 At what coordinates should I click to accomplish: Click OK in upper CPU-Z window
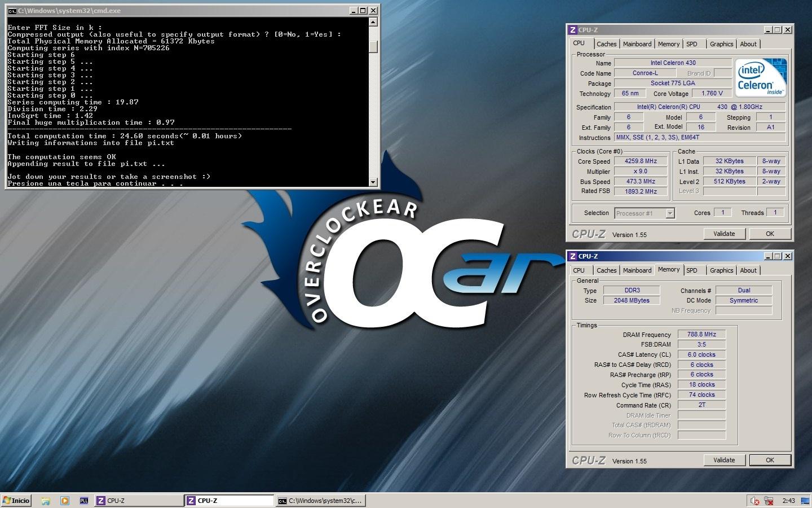(770, 234)
